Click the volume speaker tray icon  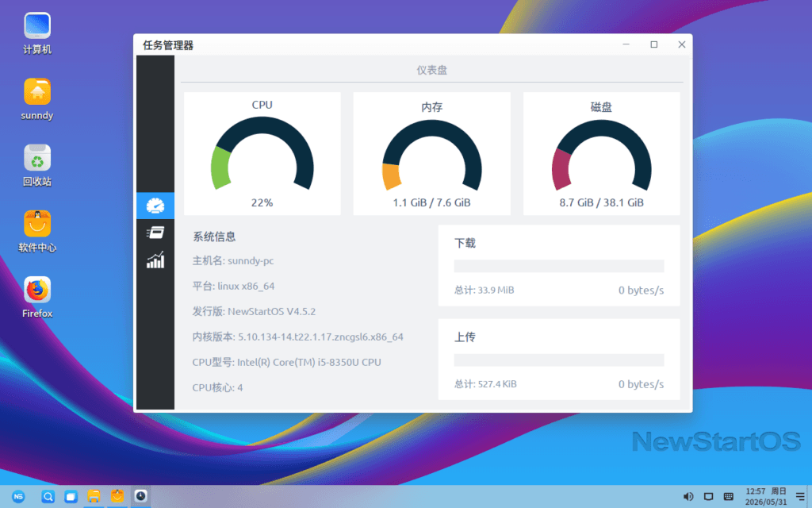coord(688,497)
